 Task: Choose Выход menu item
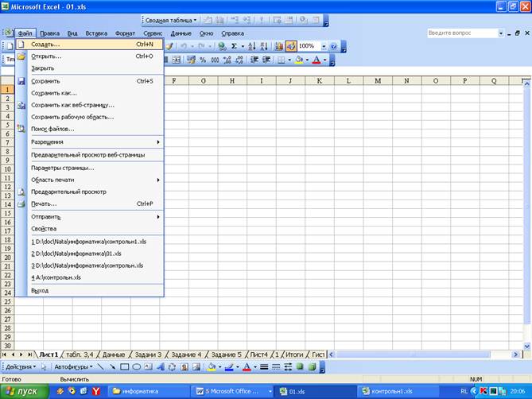point(89,291)
